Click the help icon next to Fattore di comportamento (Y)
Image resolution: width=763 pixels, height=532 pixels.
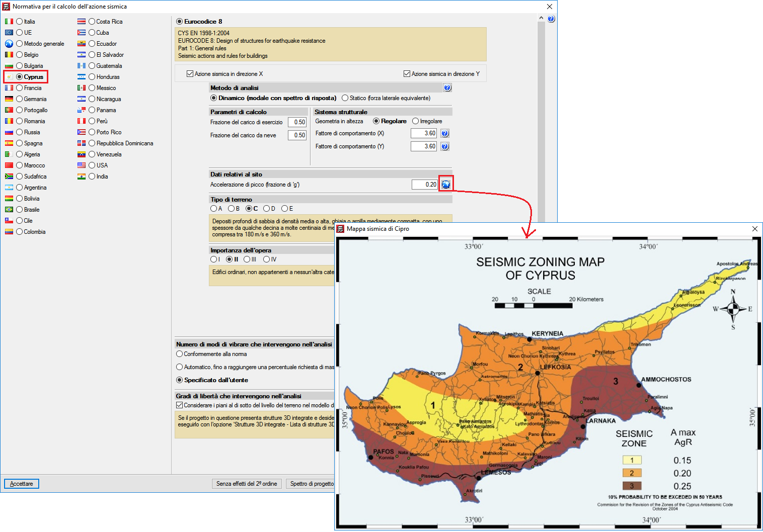(x=445, y=146)
